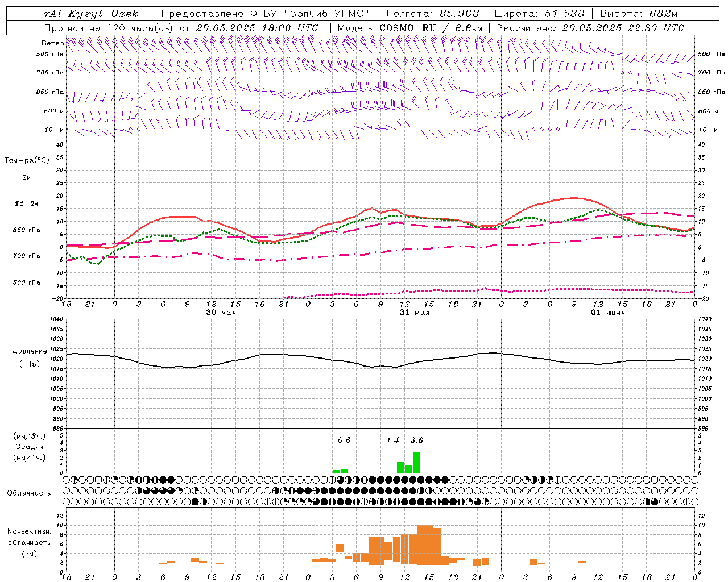Viewport: 728px width, 582px height.
Task: Click the Td 2м dewpoint legend entry
Action: click(x=27, y=203)
